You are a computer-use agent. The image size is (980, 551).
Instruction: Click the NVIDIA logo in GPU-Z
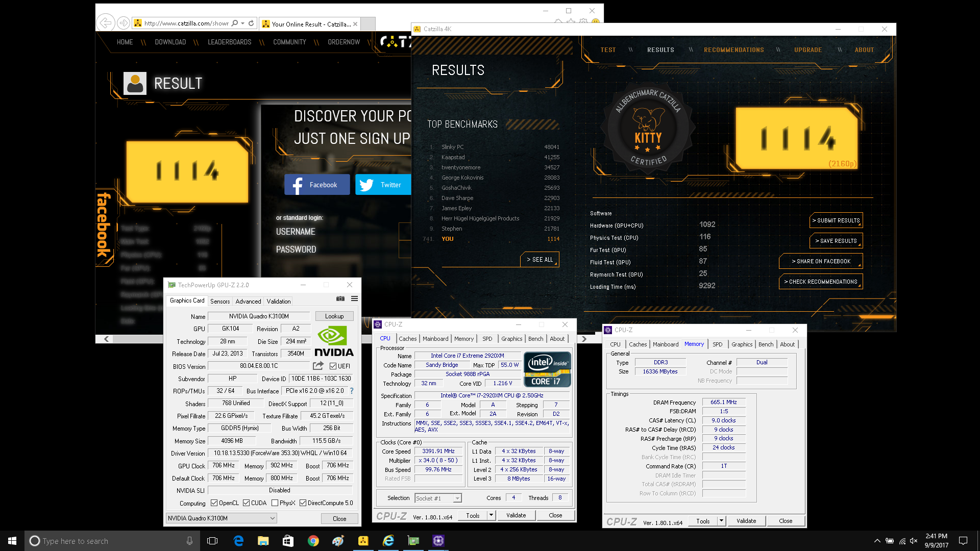[x=334, y=342]
